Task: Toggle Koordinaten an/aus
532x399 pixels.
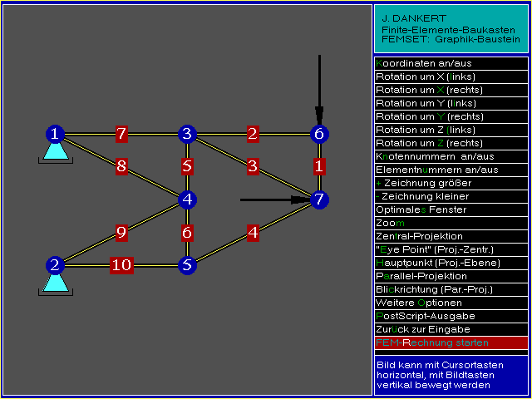Action: [451, 63]
